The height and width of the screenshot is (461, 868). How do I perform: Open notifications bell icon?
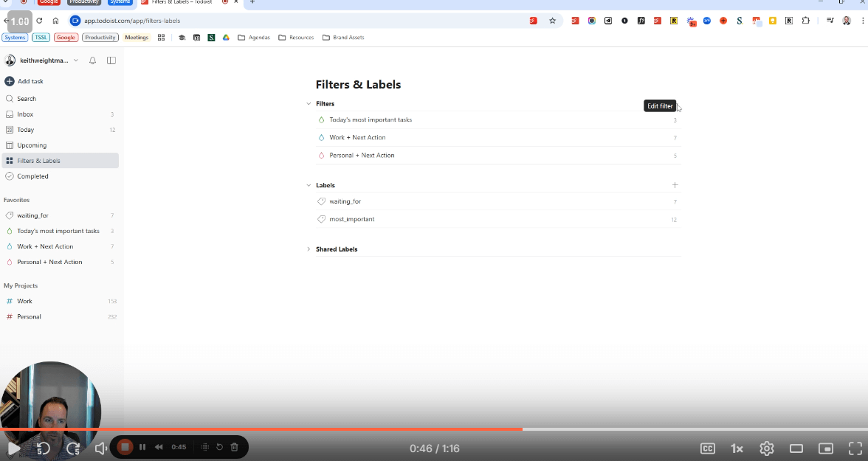tap(92, 60)
